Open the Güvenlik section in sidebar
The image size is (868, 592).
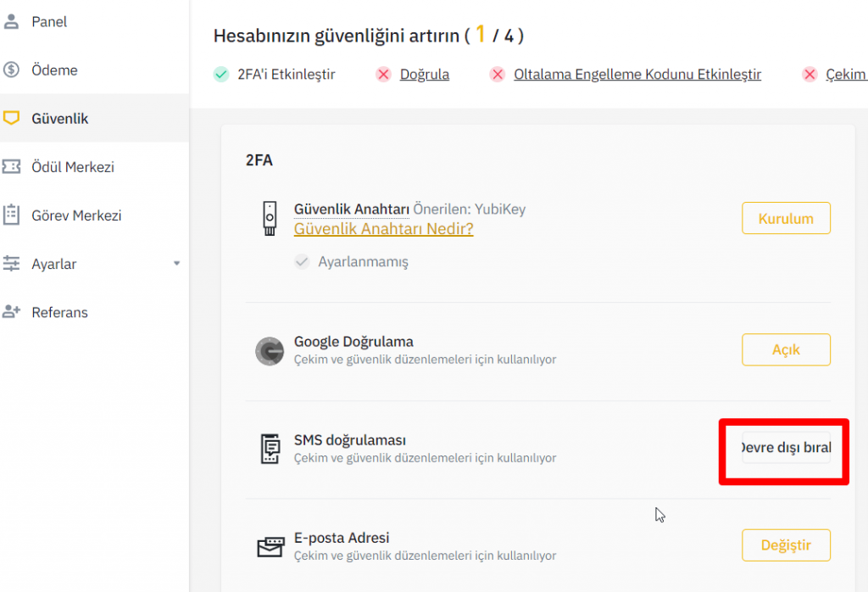point(60,119)
